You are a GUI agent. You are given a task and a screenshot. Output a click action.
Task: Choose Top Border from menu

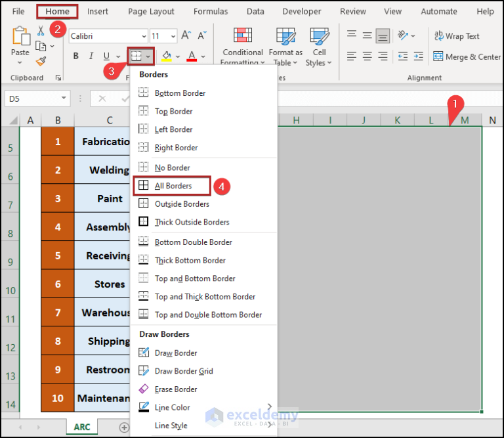[204, 111]
